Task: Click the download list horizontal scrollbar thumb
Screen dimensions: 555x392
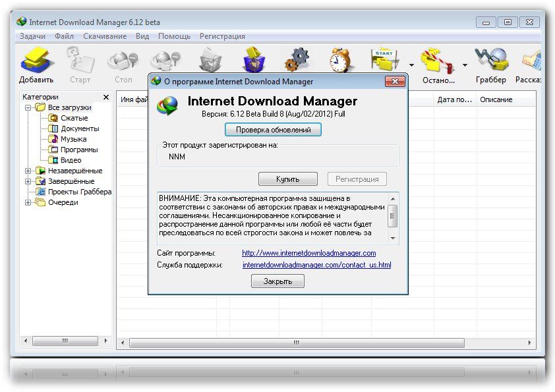Action: (297, 343)
